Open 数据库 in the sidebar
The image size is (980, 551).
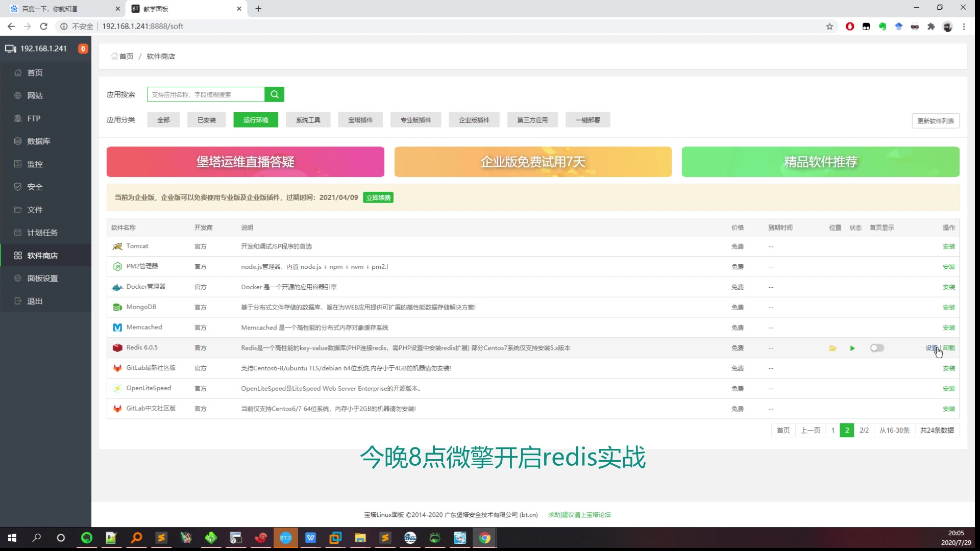(39, 141)
